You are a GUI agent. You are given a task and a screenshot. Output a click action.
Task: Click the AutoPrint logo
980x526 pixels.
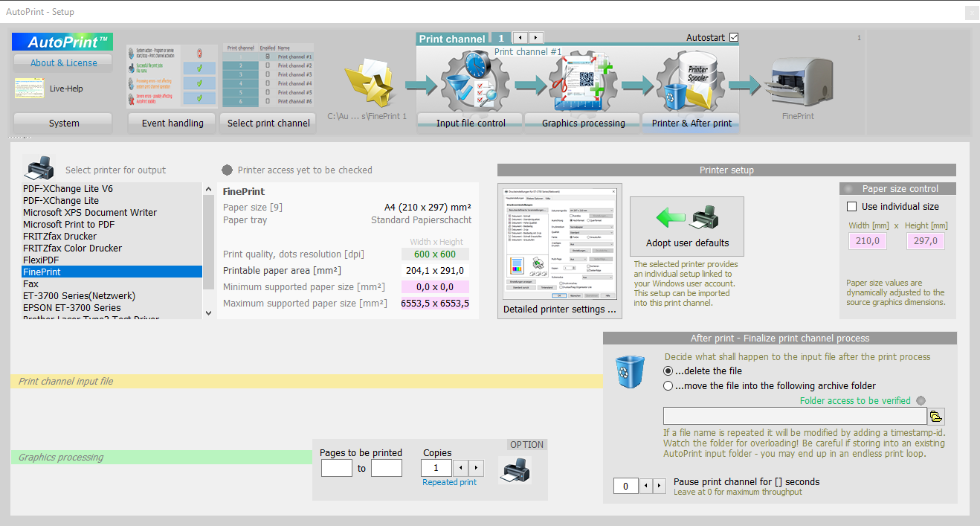tap(62, 42)
